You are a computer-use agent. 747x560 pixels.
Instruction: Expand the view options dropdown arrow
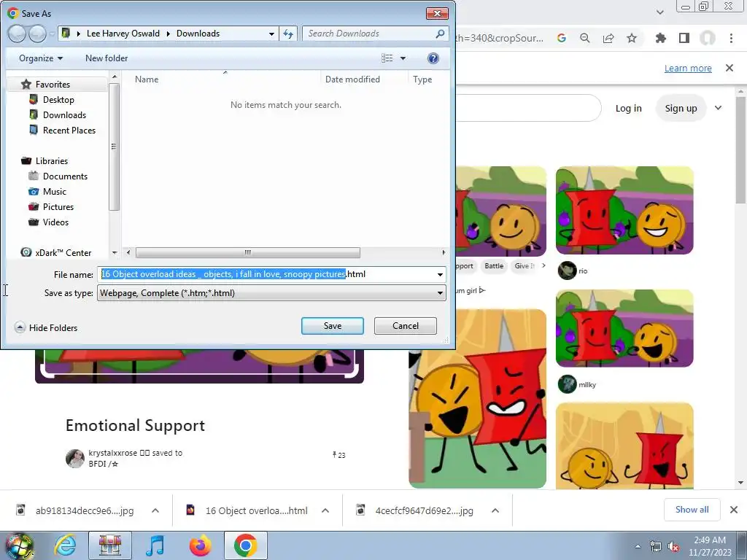coord(403,58)
